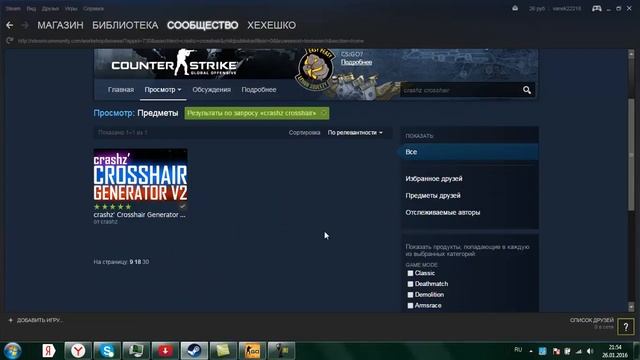This screenshot has height=360, width=640.
Task: Open the Вид menu
Action: tap(31, 9)
